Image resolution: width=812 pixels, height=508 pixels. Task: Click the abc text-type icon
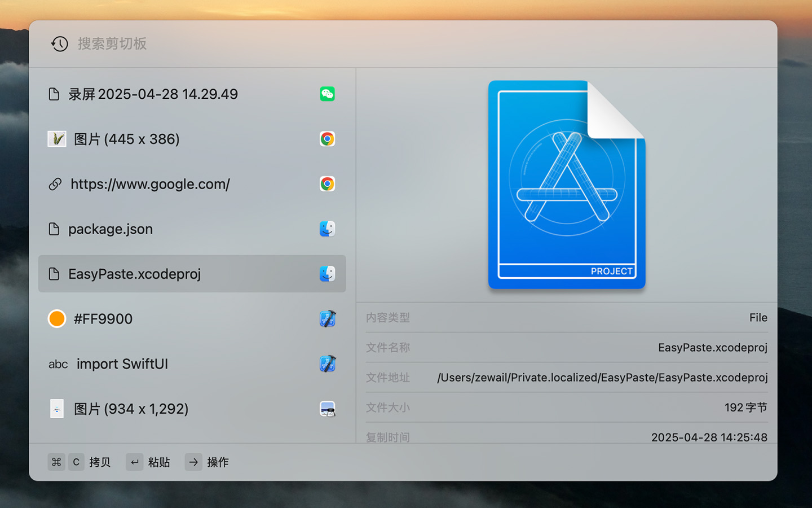click(58, 365)
